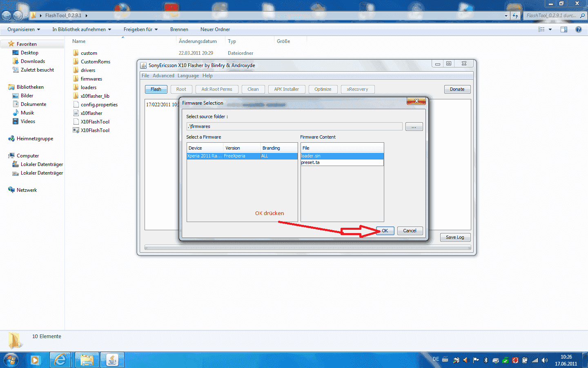Click the Name column header in Explorer
Image resolution: width=588 pixels, height=368 pixels.
(x=79, y=41)
